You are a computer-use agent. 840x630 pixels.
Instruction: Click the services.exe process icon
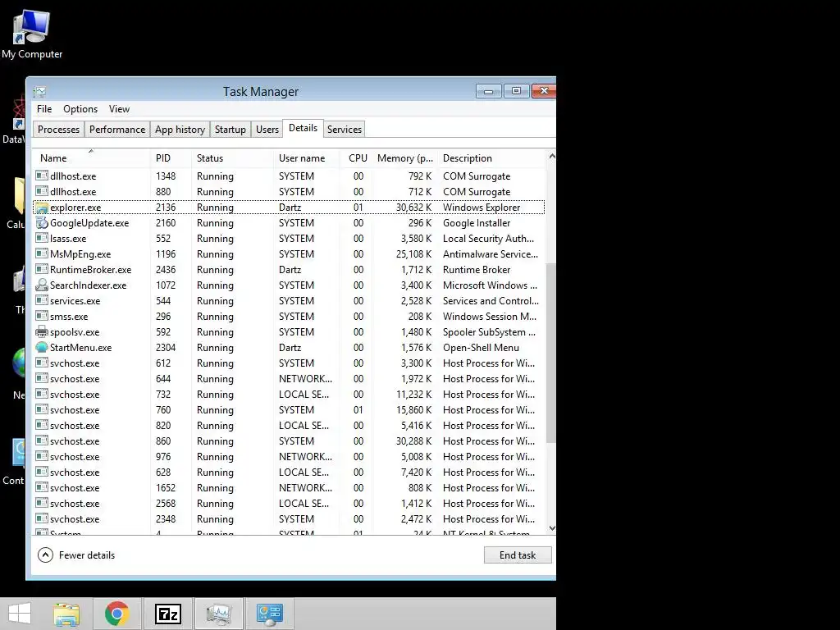point(42,300)
